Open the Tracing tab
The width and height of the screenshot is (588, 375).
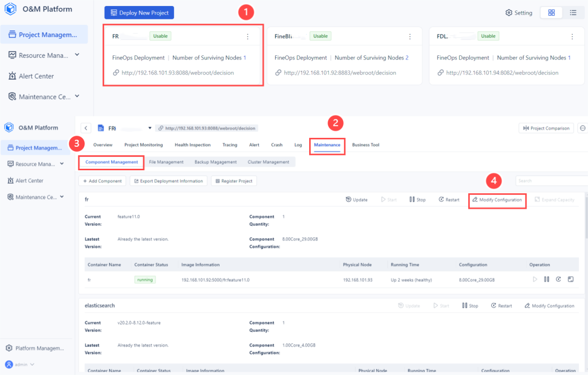230,145
